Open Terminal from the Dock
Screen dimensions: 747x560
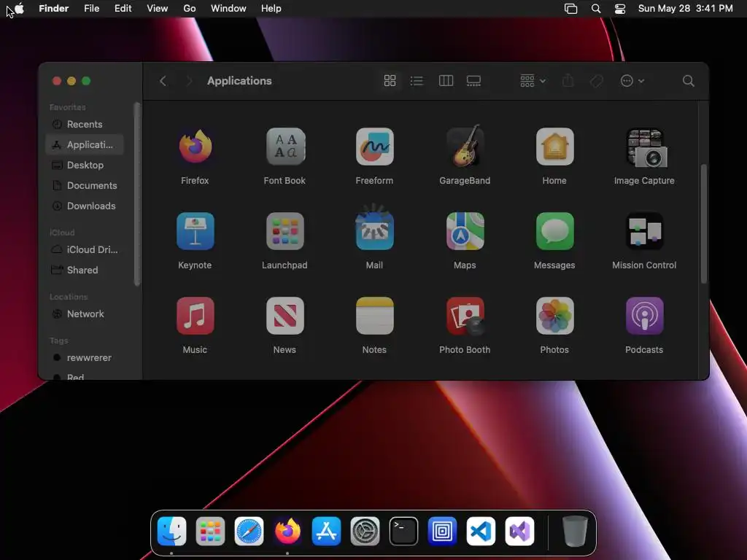[x=403, y=531]
